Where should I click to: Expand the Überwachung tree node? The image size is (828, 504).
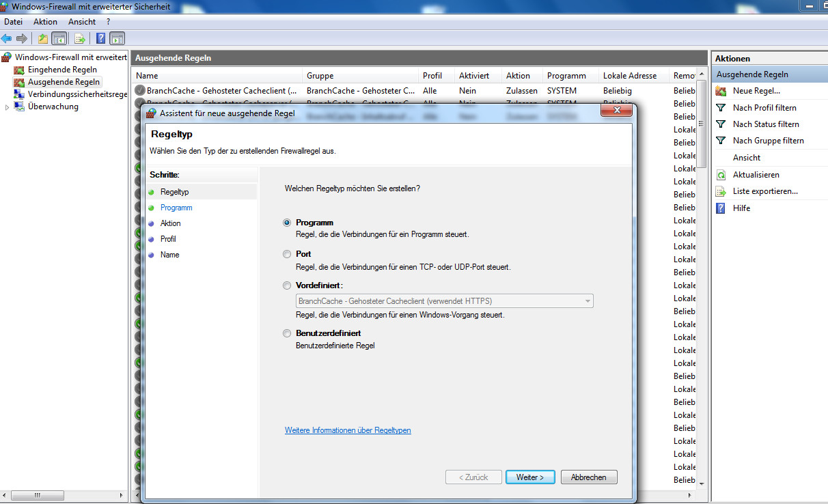(x=8, y=107)
